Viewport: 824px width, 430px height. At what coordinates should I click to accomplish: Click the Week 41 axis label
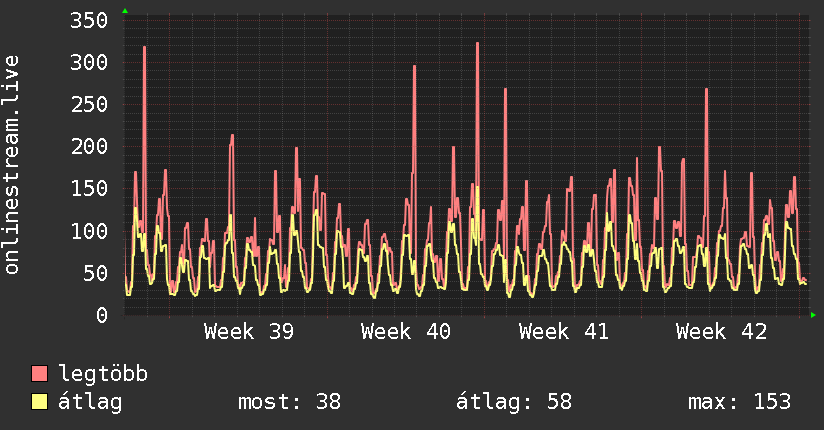tap(564, 332)
